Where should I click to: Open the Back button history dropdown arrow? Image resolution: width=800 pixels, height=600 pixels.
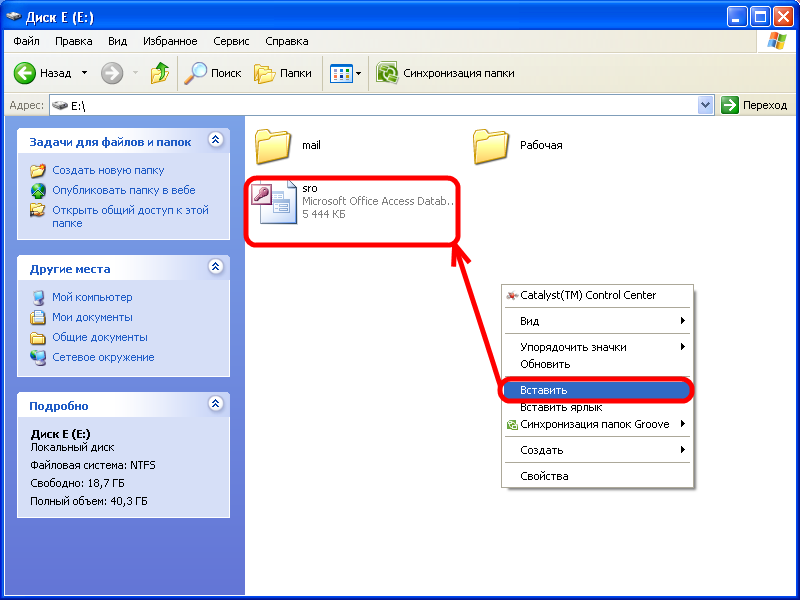click(x=84, y=73)
